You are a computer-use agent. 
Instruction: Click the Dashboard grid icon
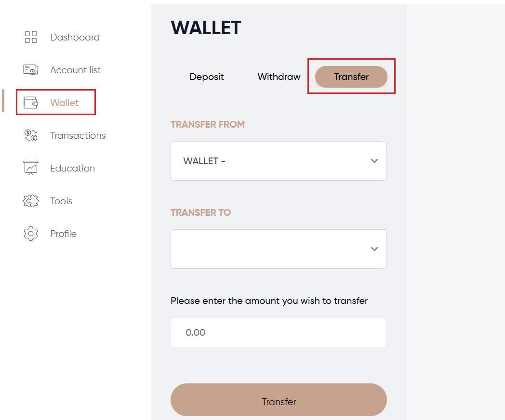(x=31, y=37)
